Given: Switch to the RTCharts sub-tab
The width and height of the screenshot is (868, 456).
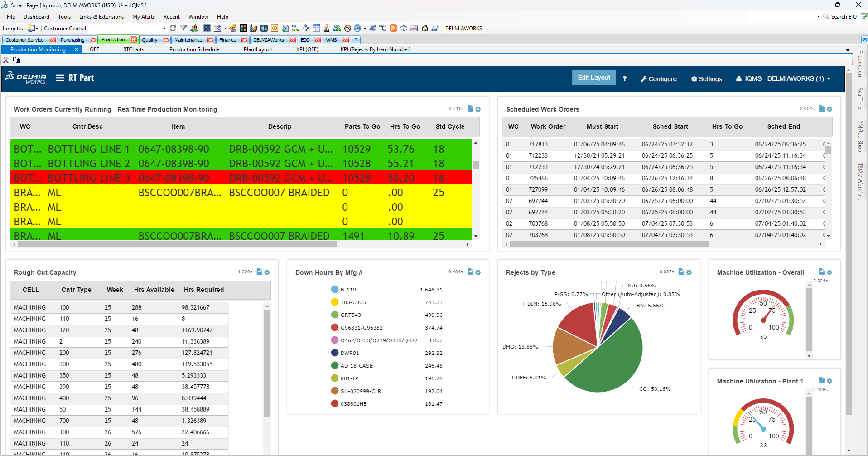Looking at the screenshot, I should click(134, 49).
